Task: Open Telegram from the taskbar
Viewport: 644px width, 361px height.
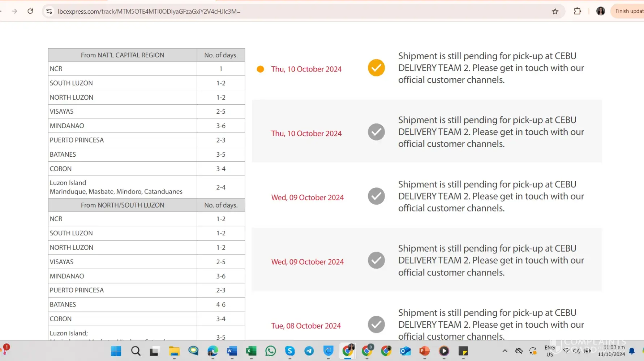Action: [x=309, y=351]
